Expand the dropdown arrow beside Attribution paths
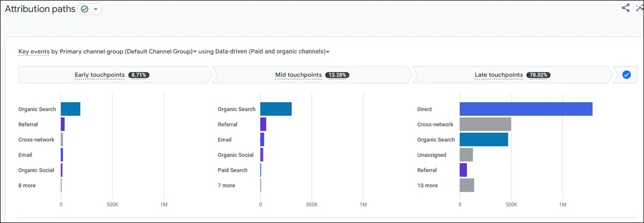 96,10
